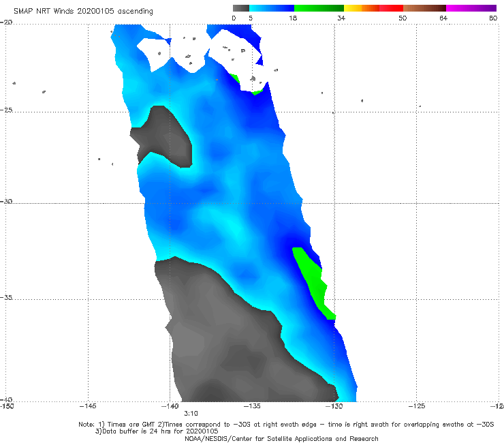Click the NOAA/NESDIS Center for Satellite Applications credit
The image size is (504, 443).
tap(281, 439)
